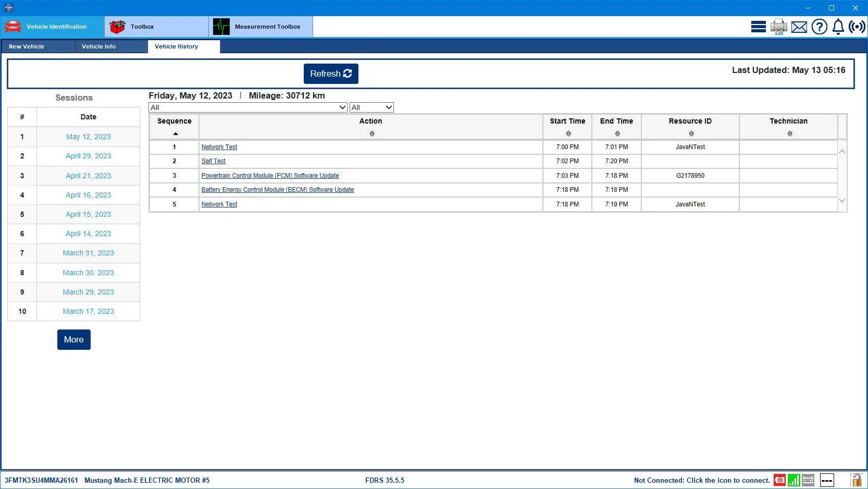Click the table scroll up arrow
Image resolution: width=868 pixels, height=489 pixels.
click(842, 151)
